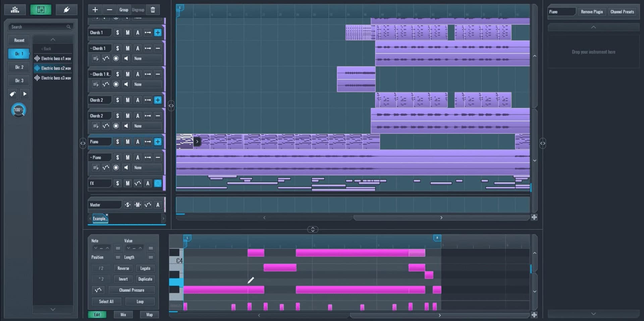Click the trash icon in track toolbar
This screenshot has width=644, height=321.
153,10
